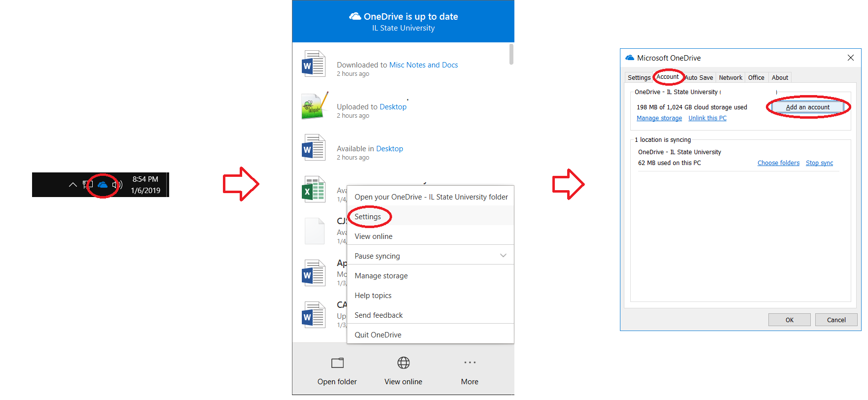Choose Open your OneDrive - IL State University folder
The image size is (868, 400).
[431, 197]
